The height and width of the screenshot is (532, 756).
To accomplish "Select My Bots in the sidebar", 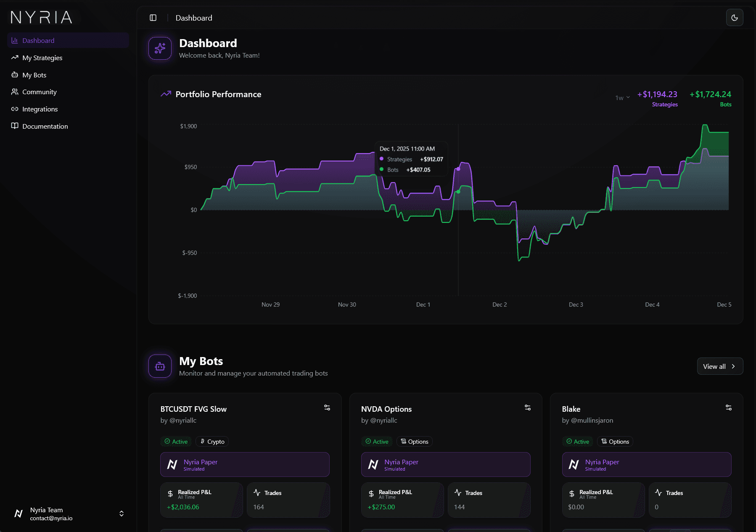I will click(x=34, y=75).
